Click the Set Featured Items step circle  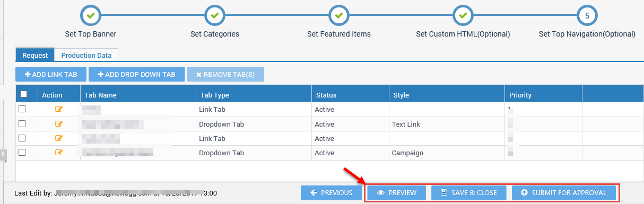coord(339,16)
